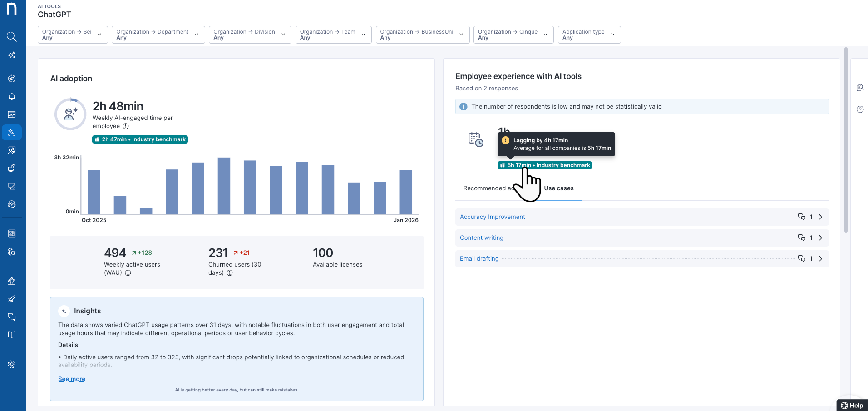Open settings gear in left sidebar
868x411 pixels.
pyautogui.click(x=12, y=364)
